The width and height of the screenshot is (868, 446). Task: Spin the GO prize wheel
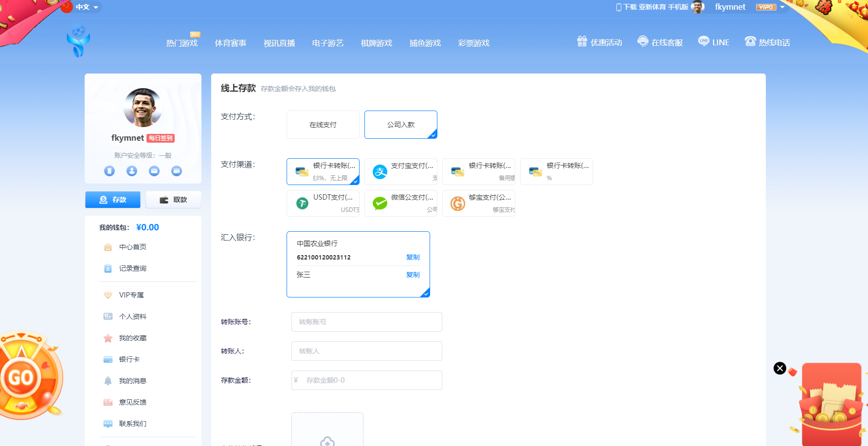(x=20, y=376)
